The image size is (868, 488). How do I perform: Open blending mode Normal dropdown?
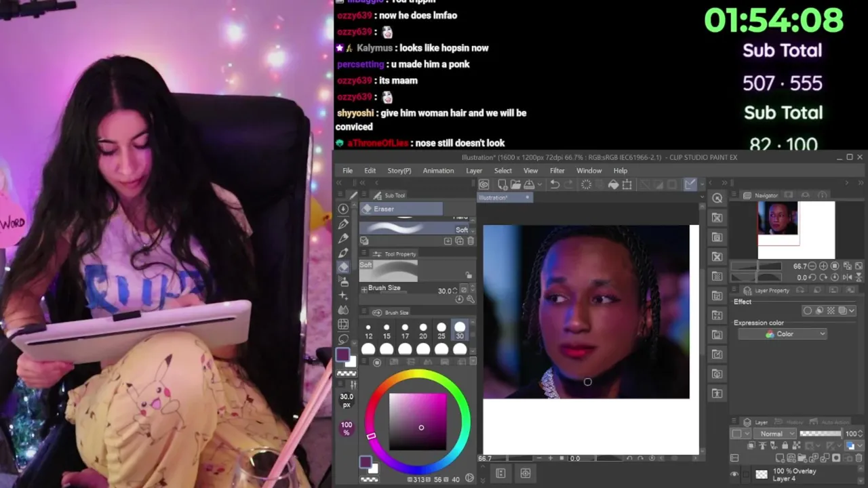776,434
